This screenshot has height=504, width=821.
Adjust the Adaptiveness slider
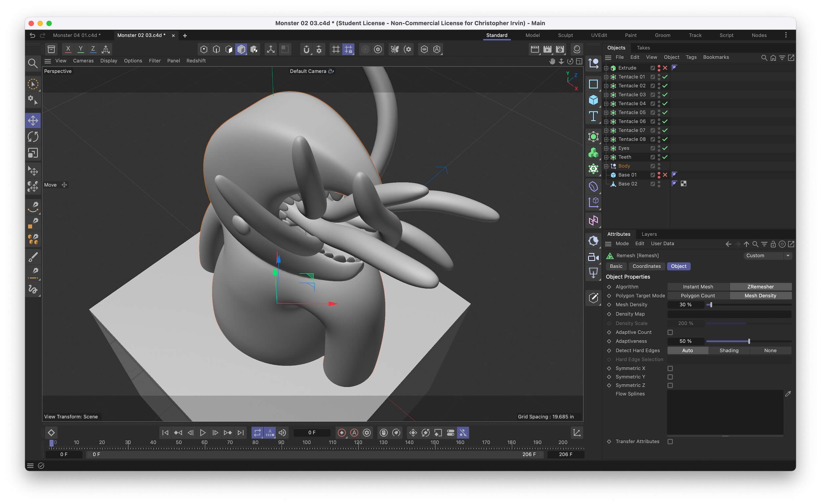pyautogui.click(x=749, y=341)
